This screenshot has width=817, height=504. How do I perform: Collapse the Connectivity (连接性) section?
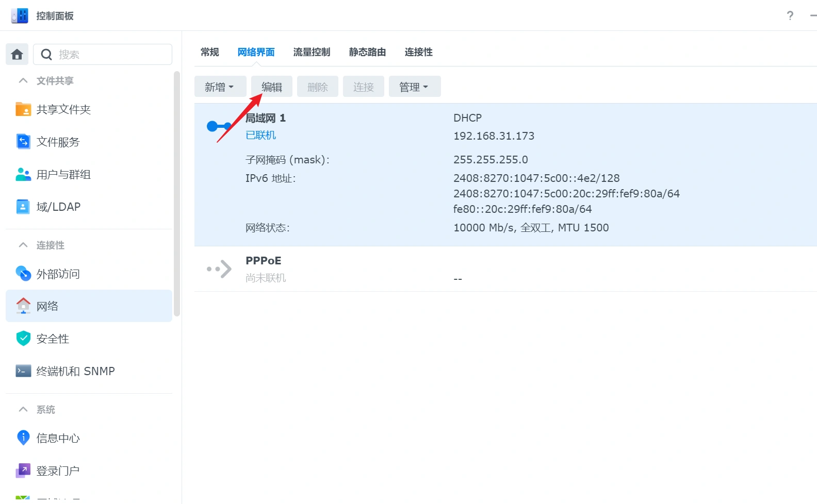point(23,245)
